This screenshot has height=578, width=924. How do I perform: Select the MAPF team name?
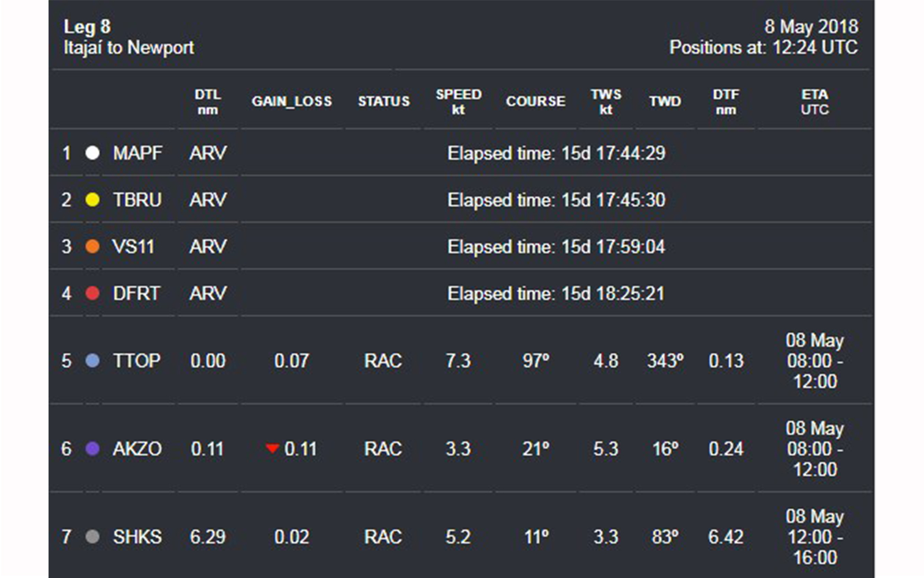(137, 153)
